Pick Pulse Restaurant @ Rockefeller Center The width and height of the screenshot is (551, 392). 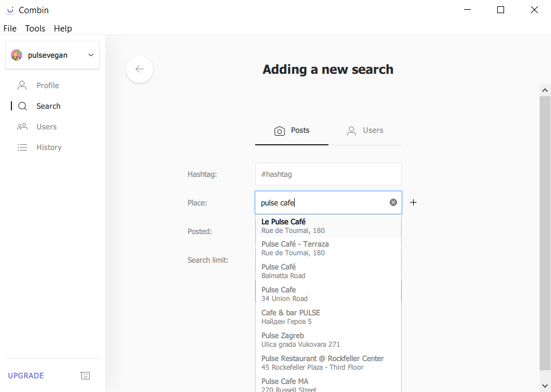pos(328,362)
